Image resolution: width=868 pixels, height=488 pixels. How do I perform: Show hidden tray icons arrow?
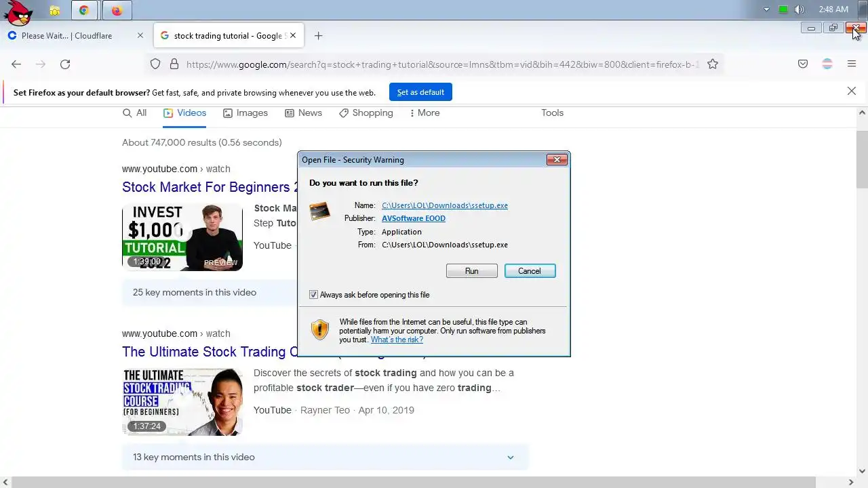pyautogui.click(x=766, y=9)
